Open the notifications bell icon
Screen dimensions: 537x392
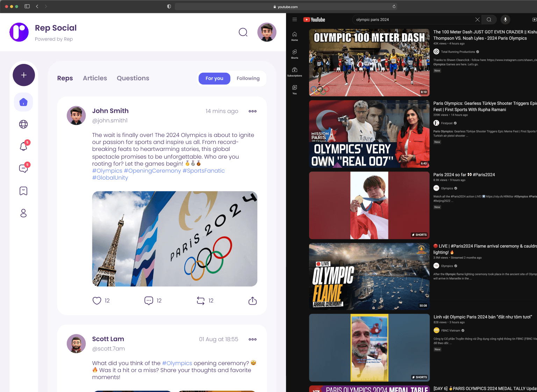tap(23, 146)
